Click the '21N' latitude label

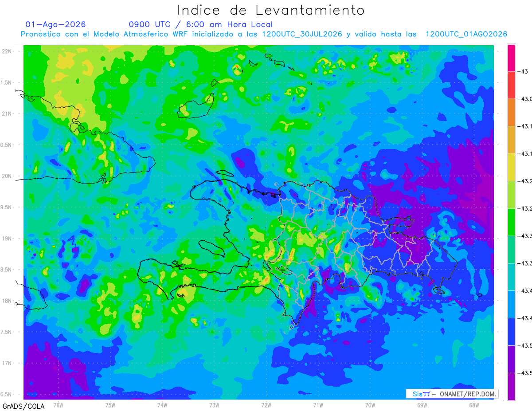click(x=7, y=114)
